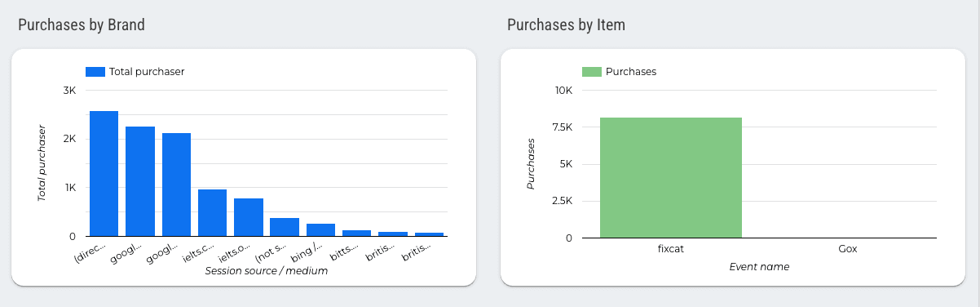The height and width of the screenshot is (307, 980).
Task: Select the blue bar for (not s... source
Action: pyautogui.click(x=285, y=227)
